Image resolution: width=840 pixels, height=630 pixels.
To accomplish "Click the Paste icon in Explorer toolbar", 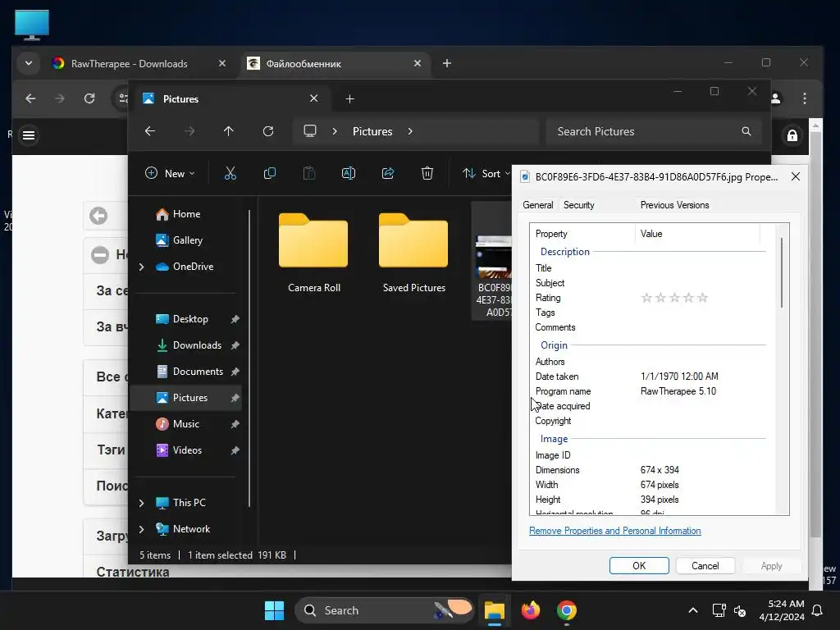I will [x=309, y=173].
